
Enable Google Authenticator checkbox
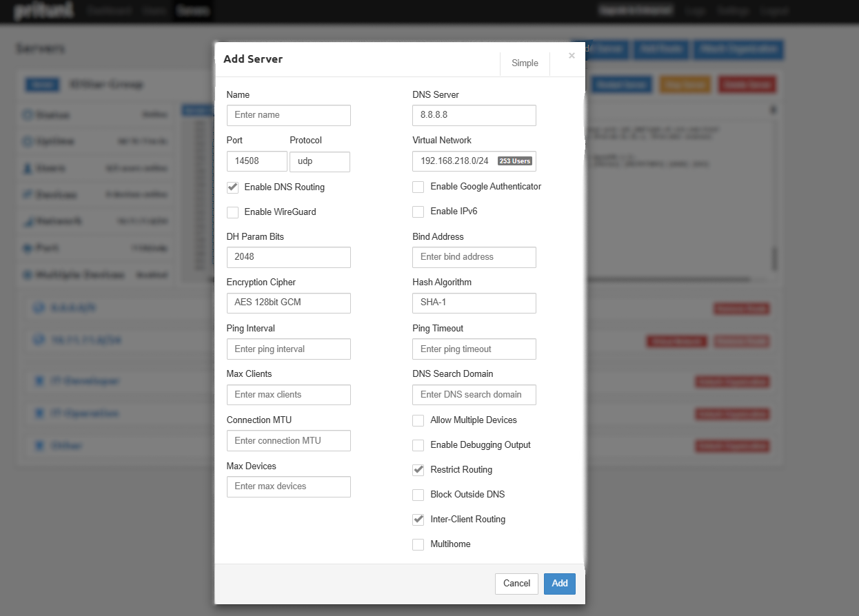tap(418, 187)
